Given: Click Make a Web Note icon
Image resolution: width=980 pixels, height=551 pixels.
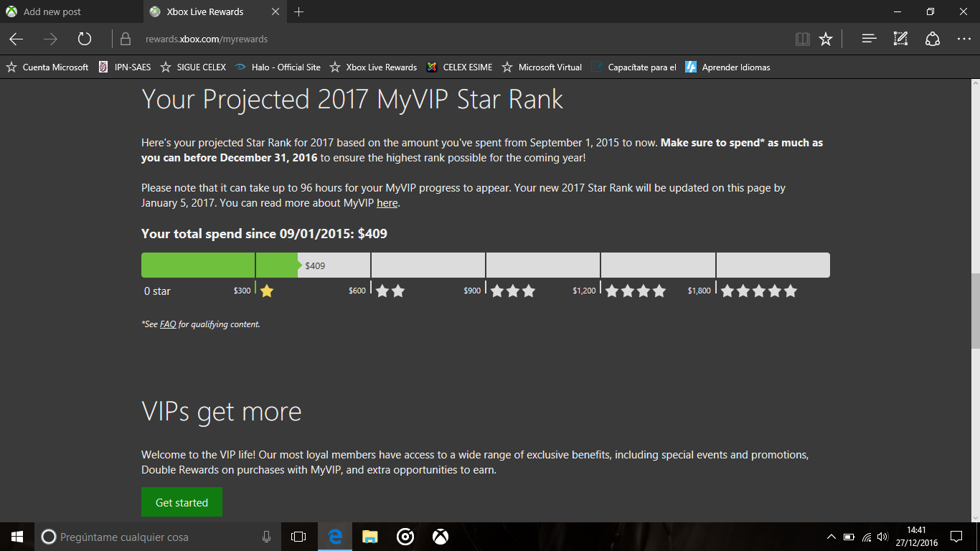Looking at the screenshot, I should click(900, 39).
